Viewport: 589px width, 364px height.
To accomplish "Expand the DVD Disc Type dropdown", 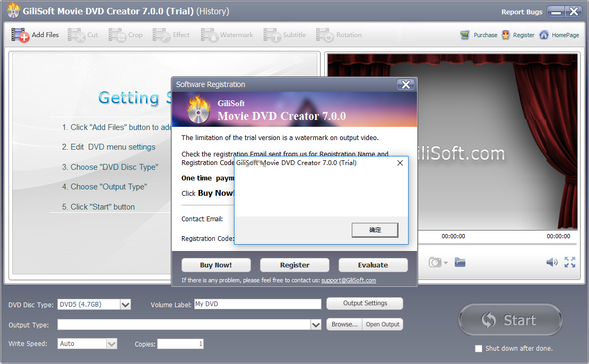I will [x=125, y=304].
